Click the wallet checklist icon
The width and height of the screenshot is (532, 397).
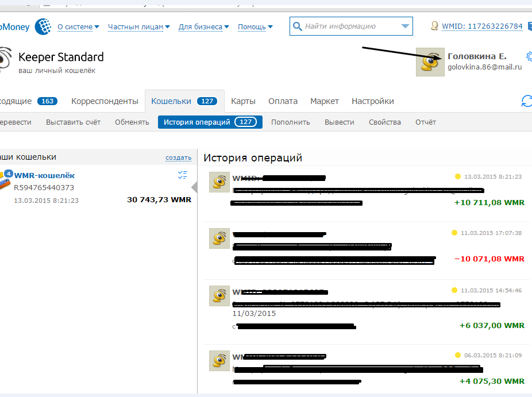click(x=183, y=175)
